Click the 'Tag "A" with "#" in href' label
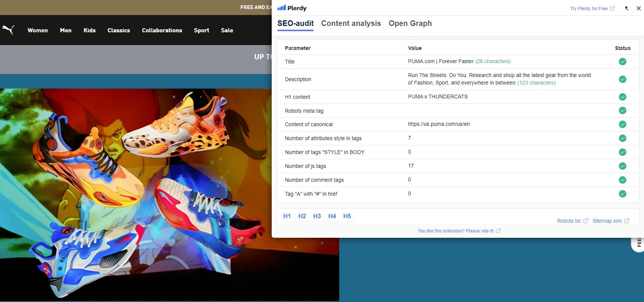 coord(311,194)
